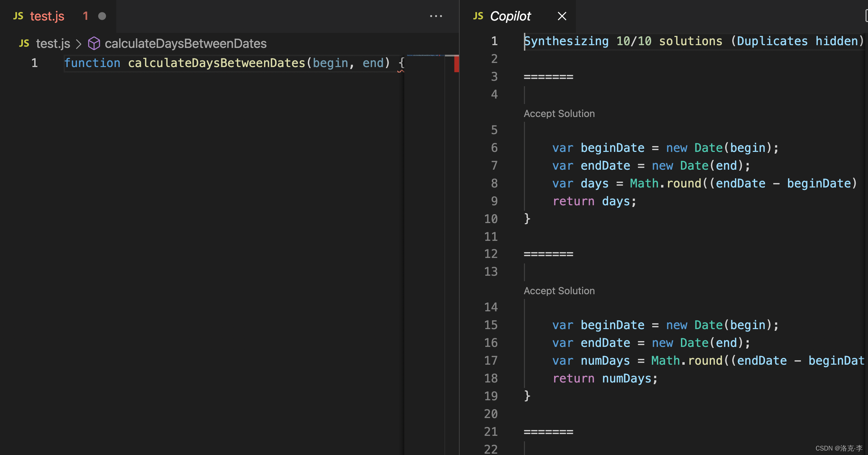Click line number 1 in test.js gutter

click(x=34, y=63)
